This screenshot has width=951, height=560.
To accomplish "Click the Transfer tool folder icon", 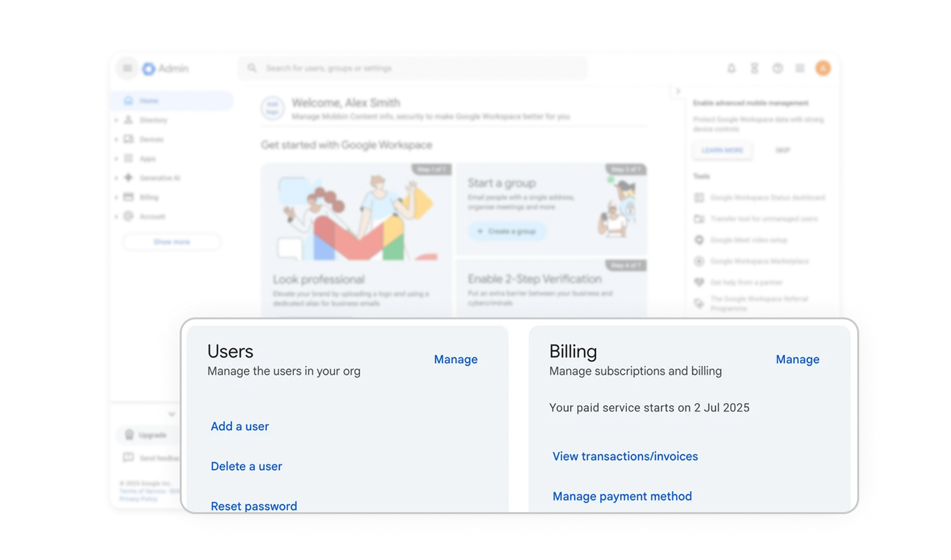I will [x=699, y=218].
